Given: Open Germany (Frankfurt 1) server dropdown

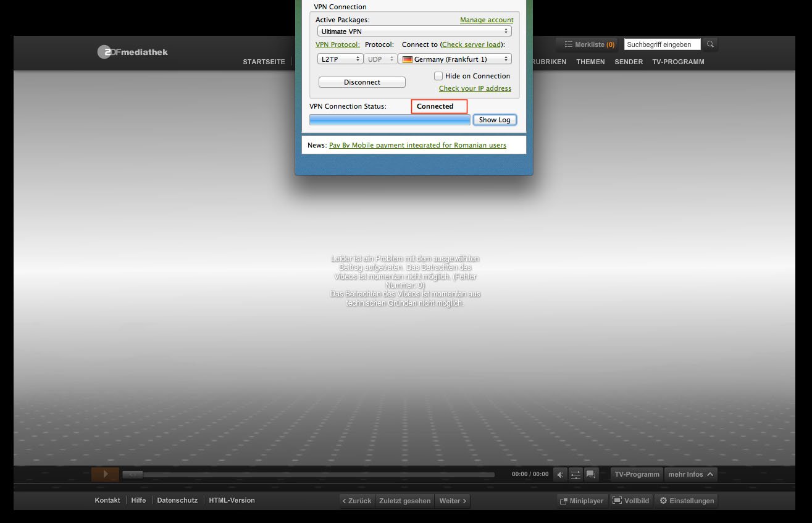Looking at the screenshot, I should click(x=455, y=59).
